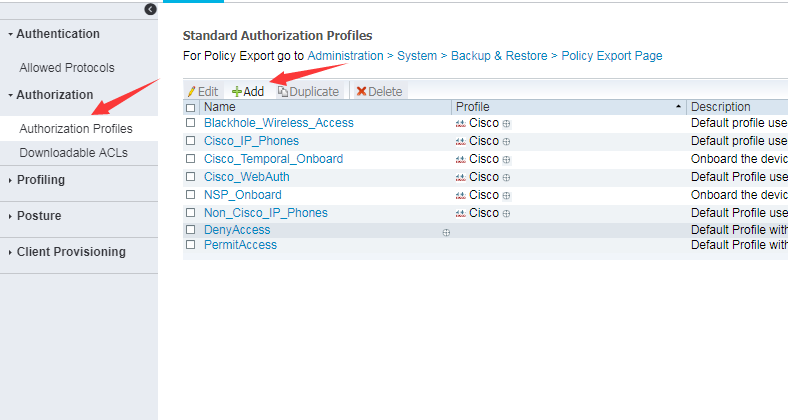This screenshot has width=788, height=420.
Task: Check the Cisco_IP_Phones row checkbox
Action: (x=191, y=141)
